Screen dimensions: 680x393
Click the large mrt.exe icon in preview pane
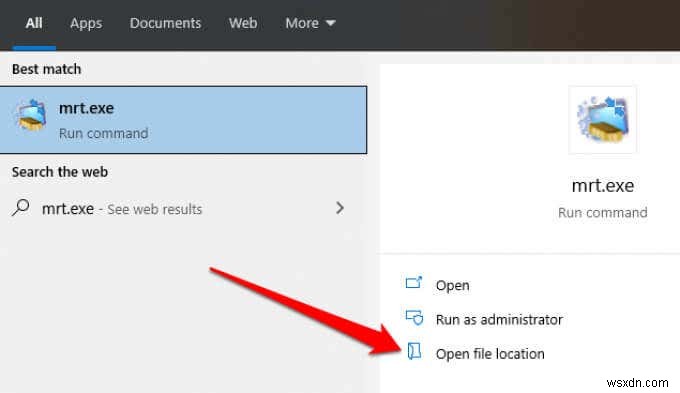pyautogui.click(x=602, y=120)
